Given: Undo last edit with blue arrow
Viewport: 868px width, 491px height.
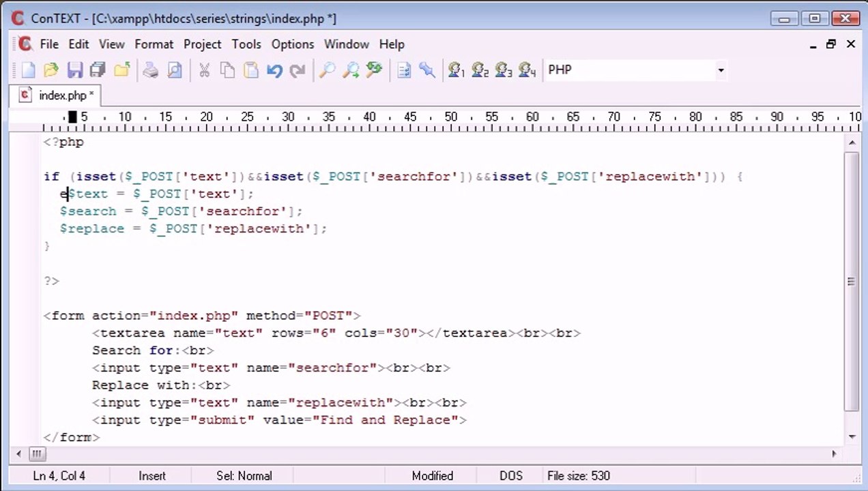Looking at the screenshot, I should point(274,70).
